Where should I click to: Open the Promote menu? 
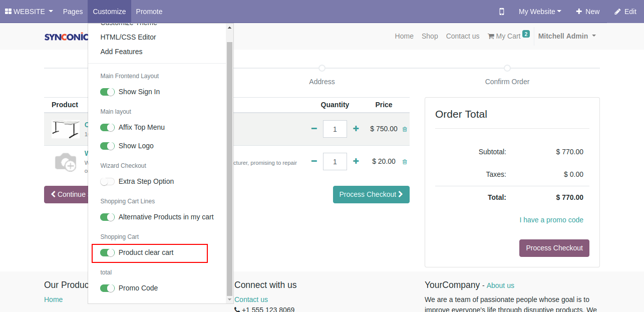click(x=149, y=12)
